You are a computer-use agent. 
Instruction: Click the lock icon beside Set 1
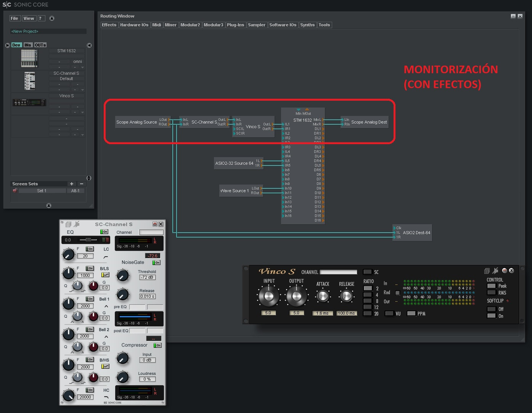tap(15, 190)
